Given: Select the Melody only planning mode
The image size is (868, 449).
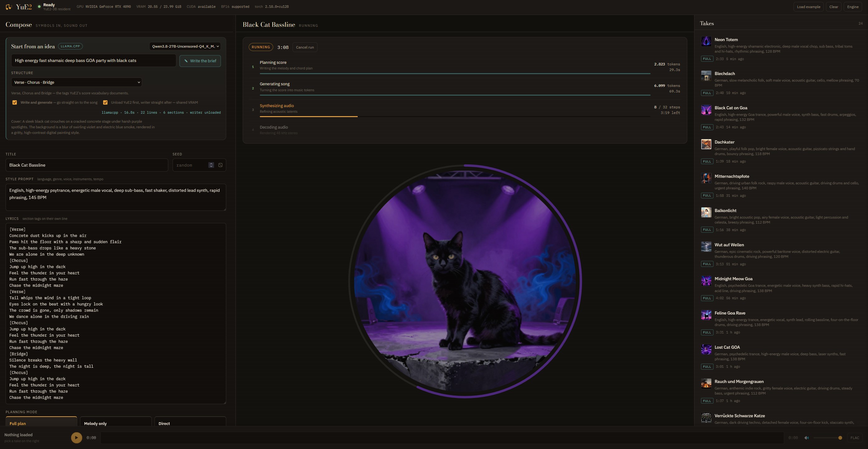Looking at the screenshot, I should coord(116,421).
